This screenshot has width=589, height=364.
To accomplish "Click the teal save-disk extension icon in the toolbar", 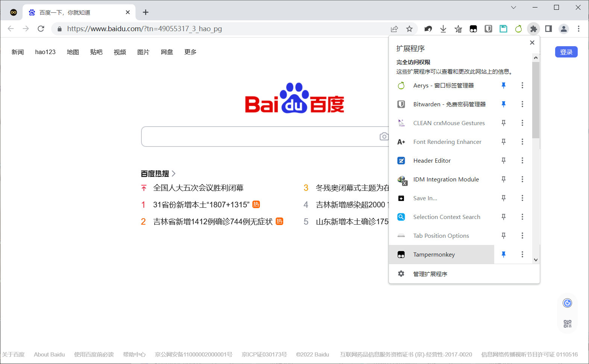I will 503,29.
